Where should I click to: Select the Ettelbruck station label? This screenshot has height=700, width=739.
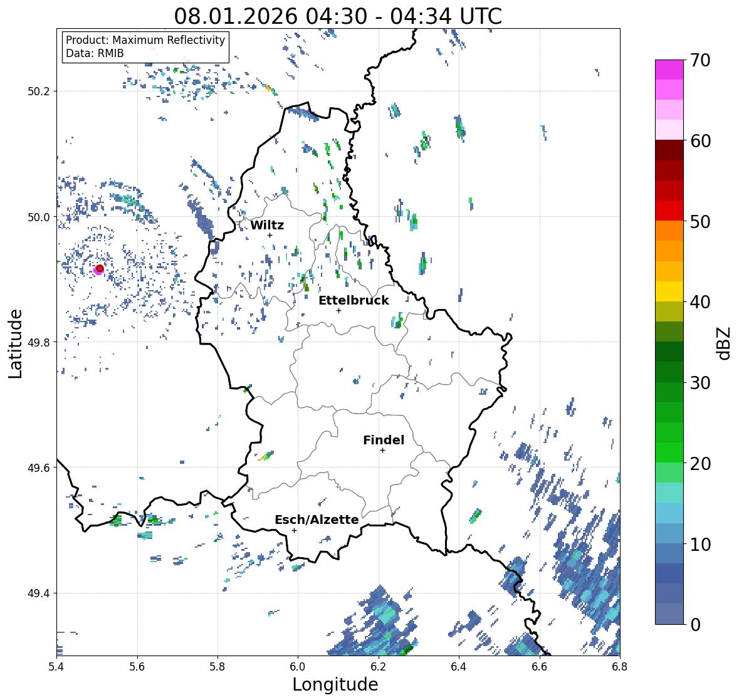tap(354, 301)
